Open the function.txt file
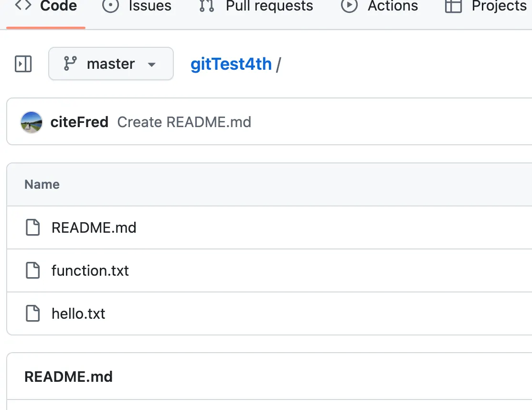Image resolution: width=532 pixels, height=410 pixels. (x=90, y=270)
